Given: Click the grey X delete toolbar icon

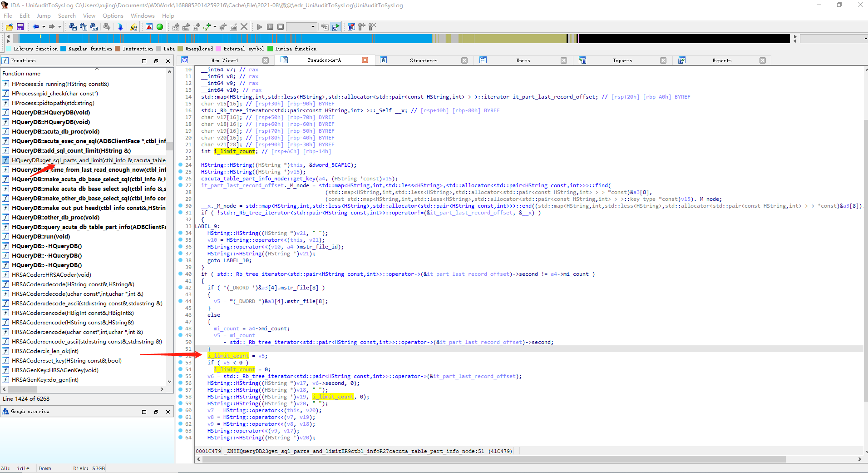Looking at the screenshot, I should point(244,27).
